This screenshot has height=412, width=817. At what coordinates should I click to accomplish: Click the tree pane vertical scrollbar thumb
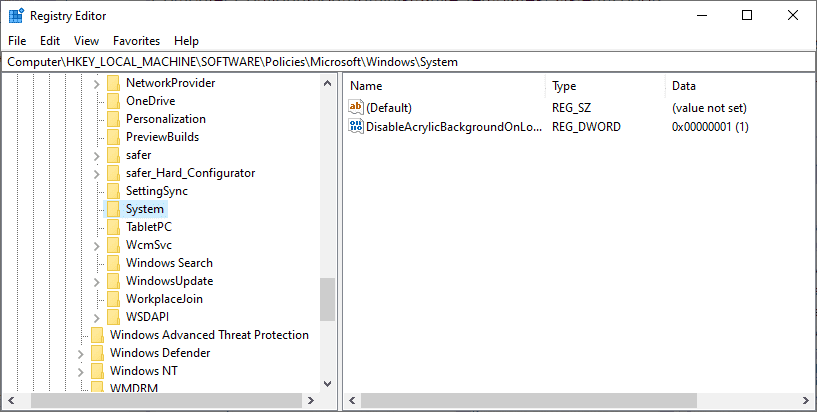tap(327, 299)
